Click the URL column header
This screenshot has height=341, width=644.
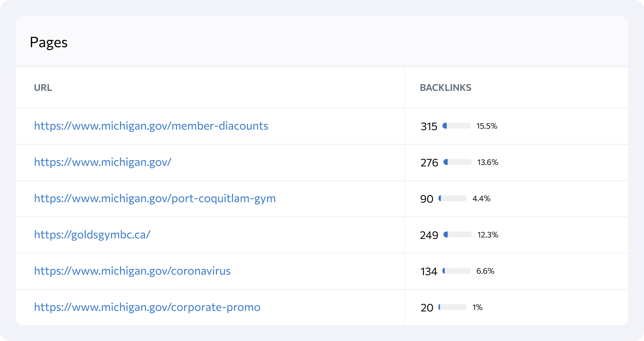[x=43, y=88]
